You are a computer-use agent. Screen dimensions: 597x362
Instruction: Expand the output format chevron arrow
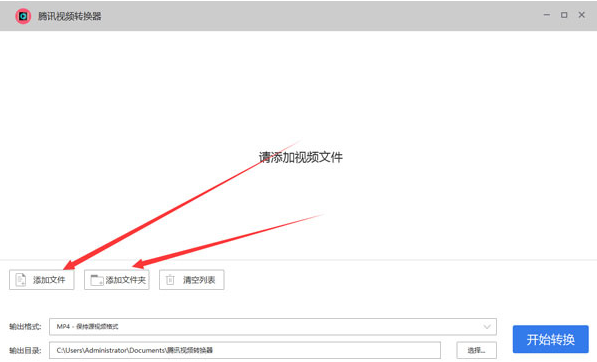487,327
